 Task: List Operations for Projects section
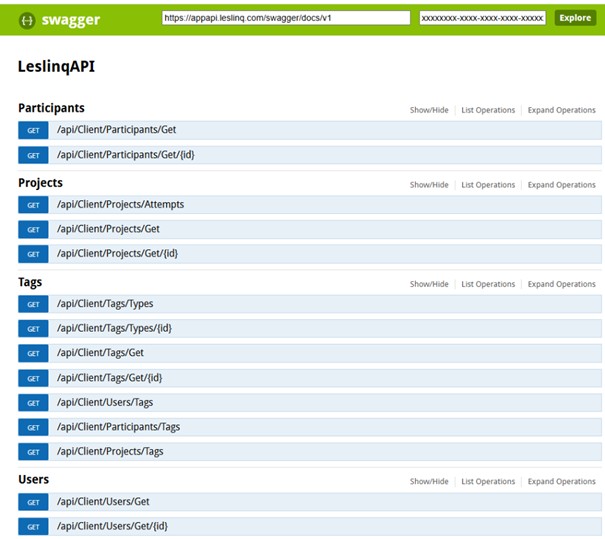[488, 185]
